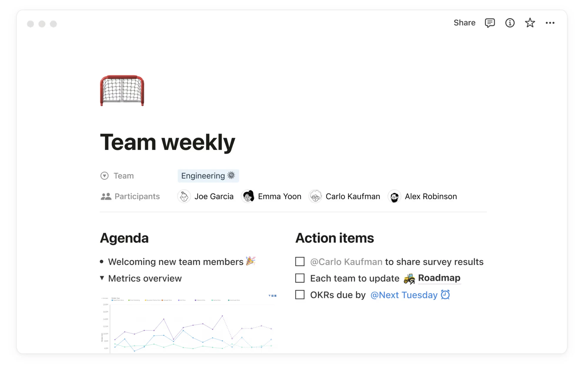Screen dimensions: 588x369
Task: Click Joe Garcia's avatar
Action: tap(184, 196)
